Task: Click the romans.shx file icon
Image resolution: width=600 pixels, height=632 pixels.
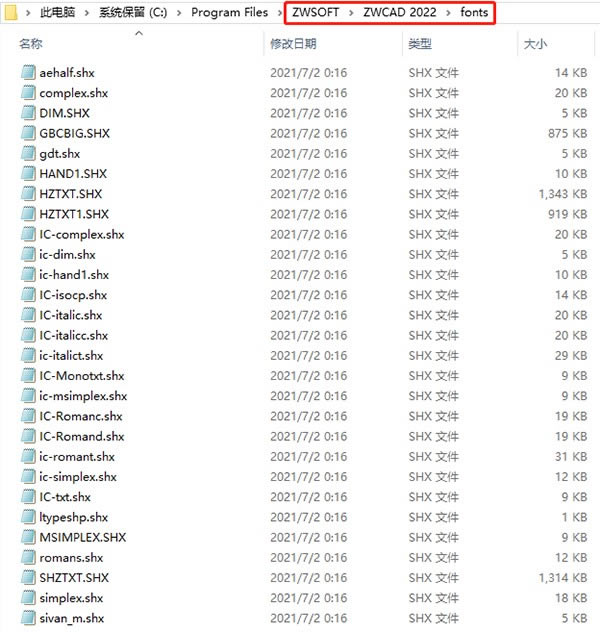Action: 28,558
